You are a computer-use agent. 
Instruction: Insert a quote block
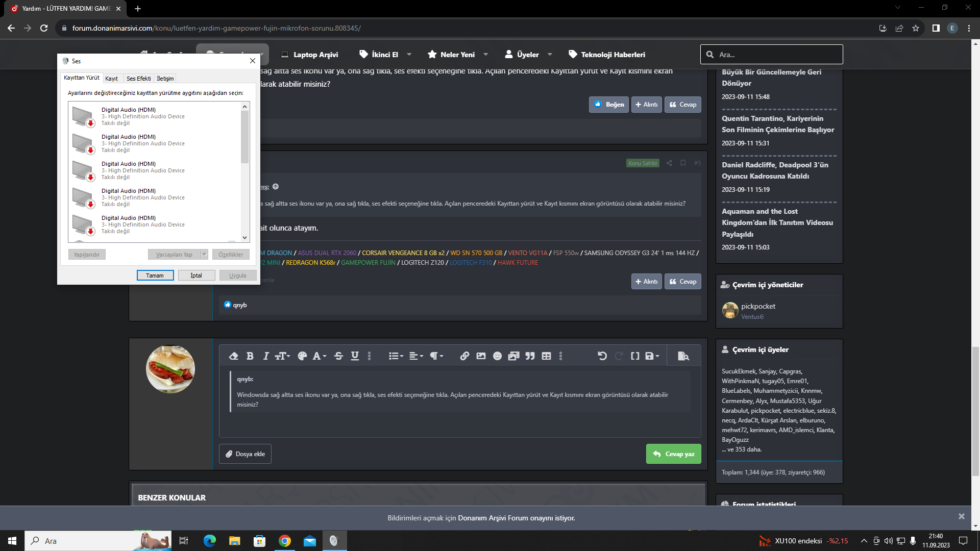coord(530,356)
